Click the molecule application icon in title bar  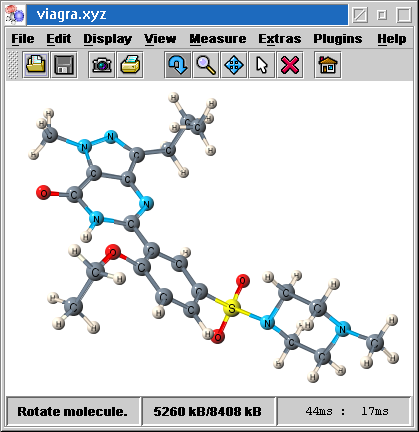pos(15,15)
